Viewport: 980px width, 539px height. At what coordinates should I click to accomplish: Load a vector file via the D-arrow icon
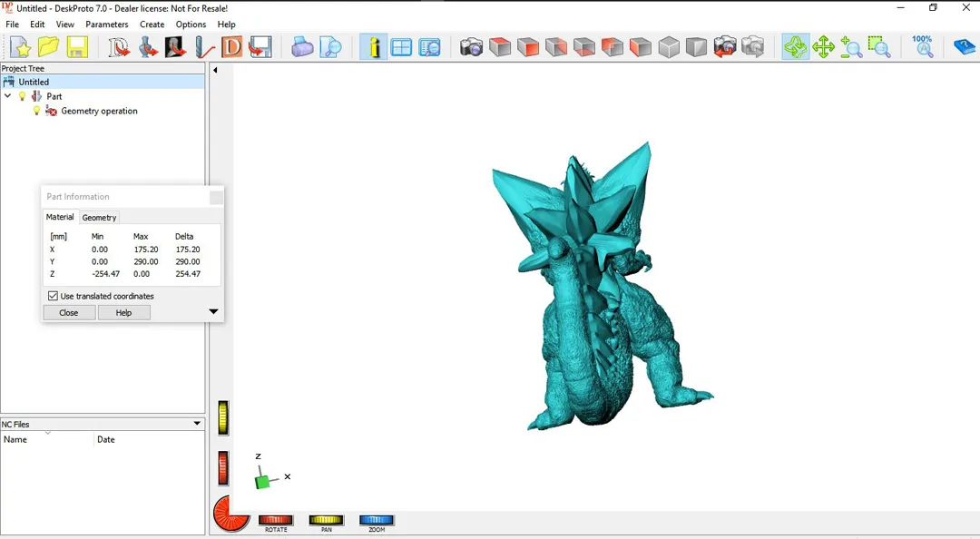click(x=119, y=47)
